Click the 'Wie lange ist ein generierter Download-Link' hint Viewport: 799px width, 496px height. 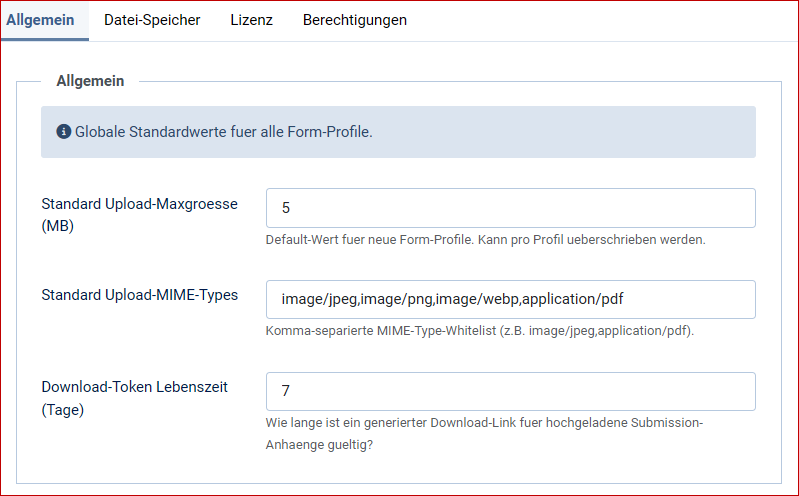tap(484, 433)
